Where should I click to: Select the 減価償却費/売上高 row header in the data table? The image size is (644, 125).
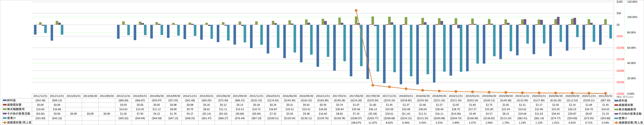(17, 123)
